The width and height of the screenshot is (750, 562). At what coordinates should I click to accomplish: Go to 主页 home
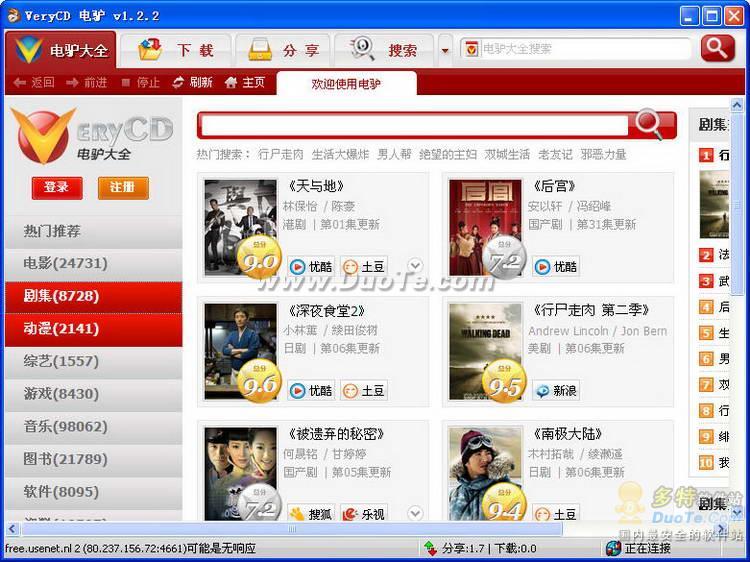(x=244, y=83)
